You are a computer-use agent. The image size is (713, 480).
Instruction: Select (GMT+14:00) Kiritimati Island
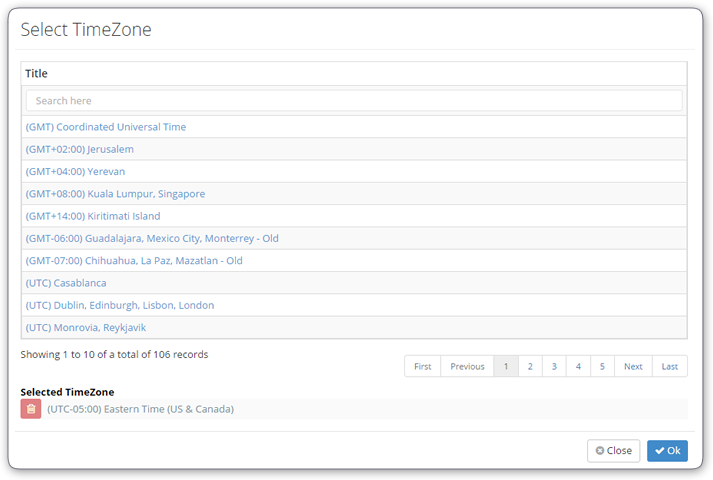tap(93, 216)
